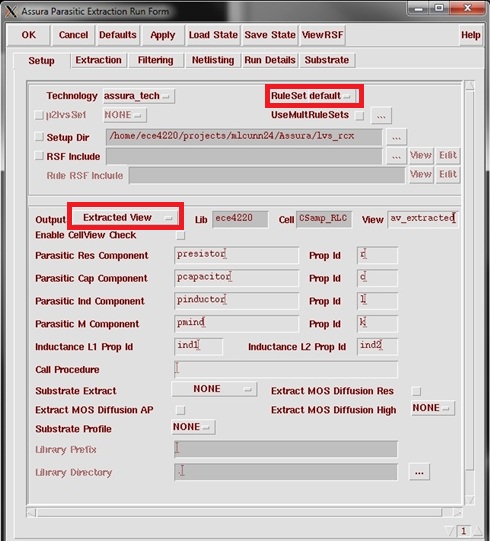Enable the RSF Include checkbox
Screen dimensions: 490x541
tap(39, 156)
